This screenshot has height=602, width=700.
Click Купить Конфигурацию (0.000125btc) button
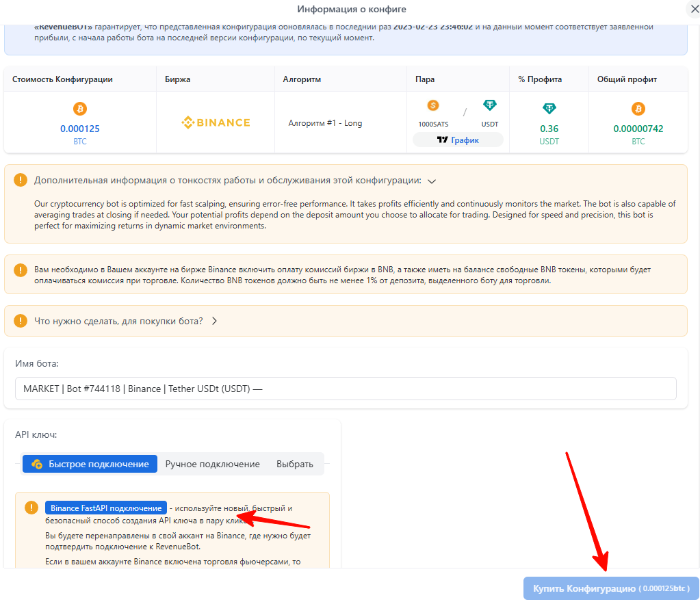(611, 588)
